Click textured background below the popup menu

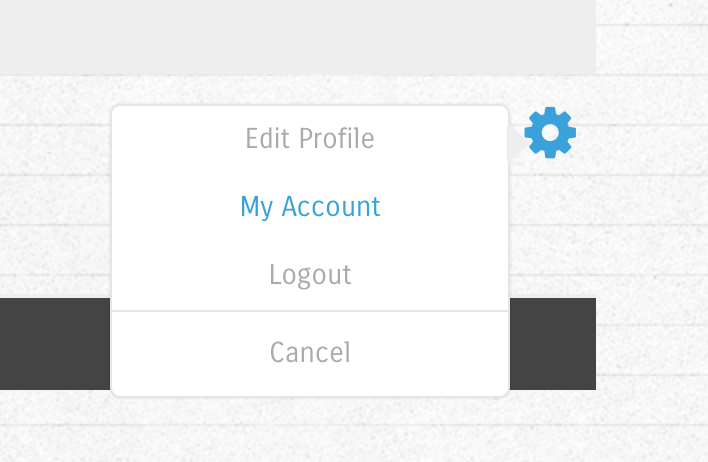310,429
